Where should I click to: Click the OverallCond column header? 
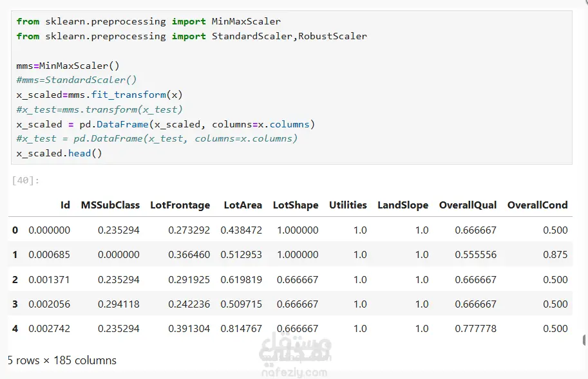pyautogui.click(x=537, y=205)
